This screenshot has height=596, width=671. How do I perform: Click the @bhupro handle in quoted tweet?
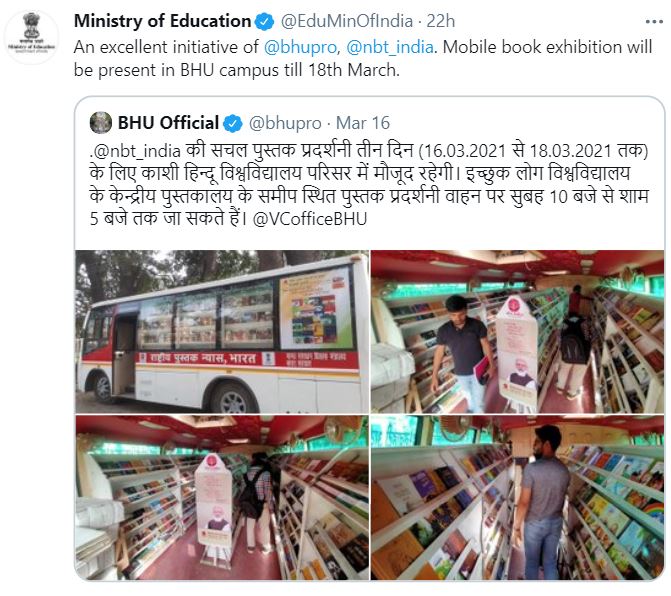(x=285, y=123)
